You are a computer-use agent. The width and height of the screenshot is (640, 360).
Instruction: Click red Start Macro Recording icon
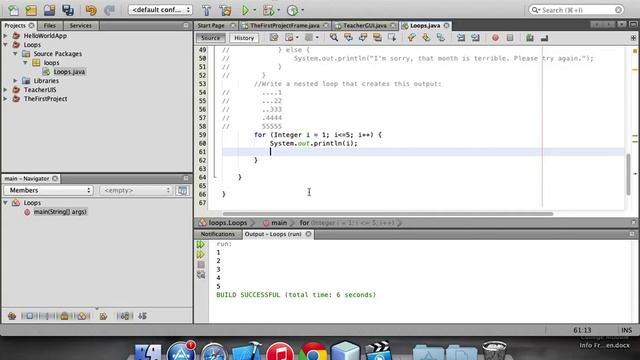[x=495, y=38]
